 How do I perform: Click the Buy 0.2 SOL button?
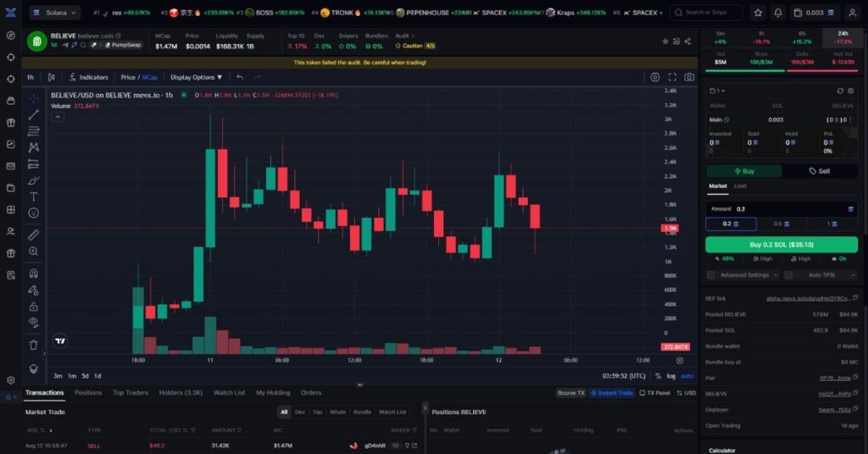click(781, 245)
